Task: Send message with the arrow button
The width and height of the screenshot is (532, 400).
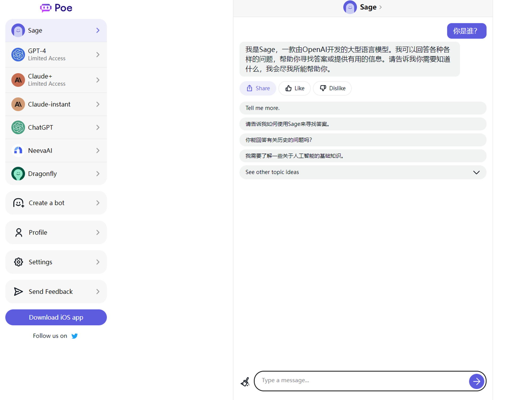Action: (476, 381)
